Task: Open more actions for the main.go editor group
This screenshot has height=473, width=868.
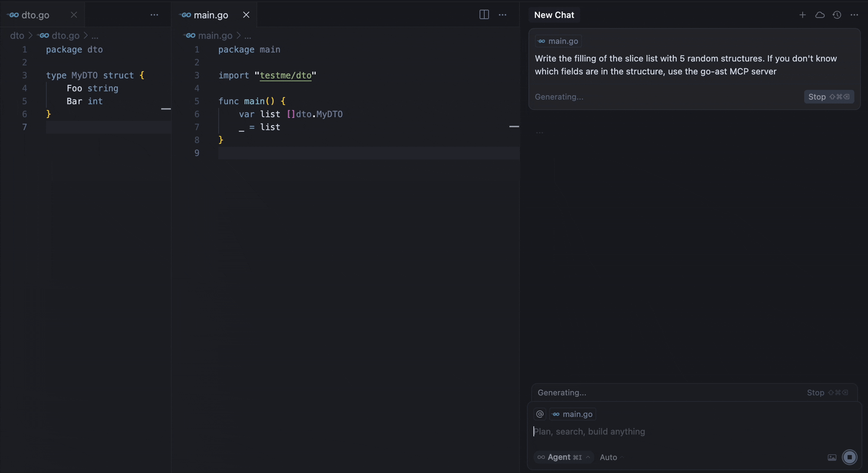Action: click(503, 15)
